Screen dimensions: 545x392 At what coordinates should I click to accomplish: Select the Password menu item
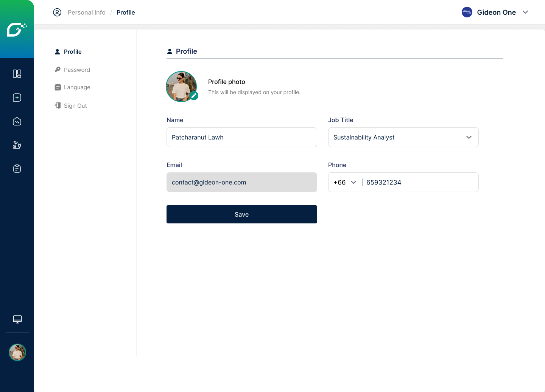pyautogui.click(x=77, y=70)
